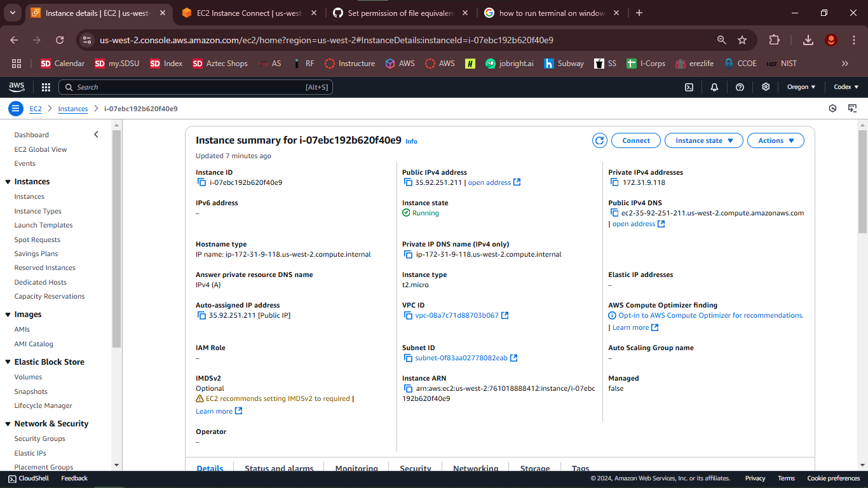Copy the Private IP DNS name

coord(409,254)
